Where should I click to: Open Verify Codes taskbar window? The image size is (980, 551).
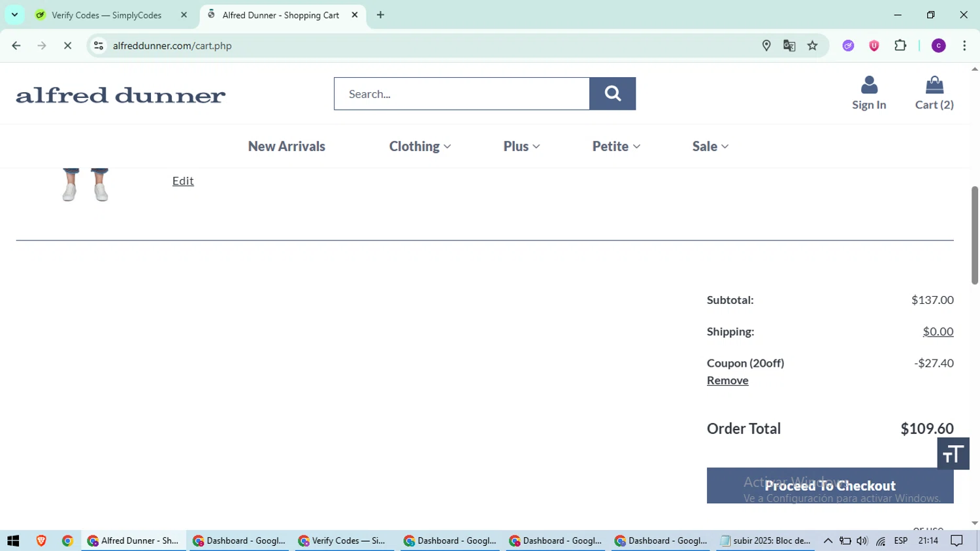pyautogui.click(x=343, y=541)
